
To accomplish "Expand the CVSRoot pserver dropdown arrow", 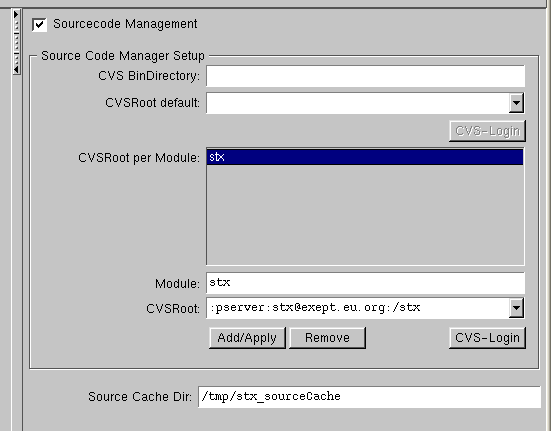I will (x=516, y=308).
